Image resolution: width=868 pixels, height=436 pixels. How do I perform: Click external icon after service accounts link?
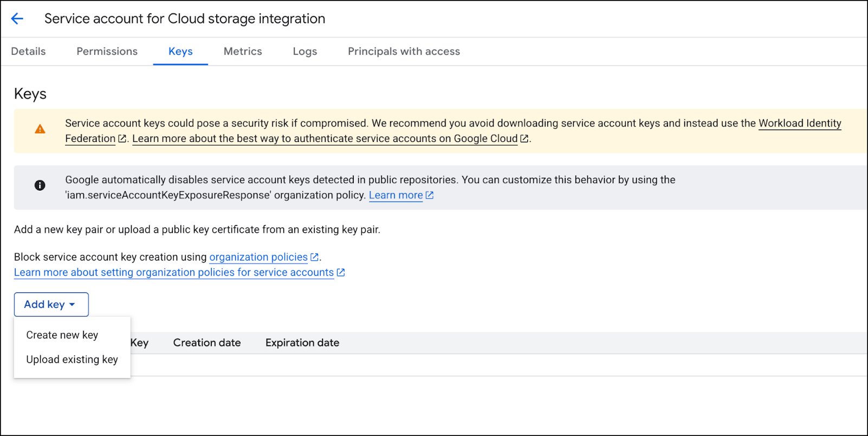click(x=341, y=272)
